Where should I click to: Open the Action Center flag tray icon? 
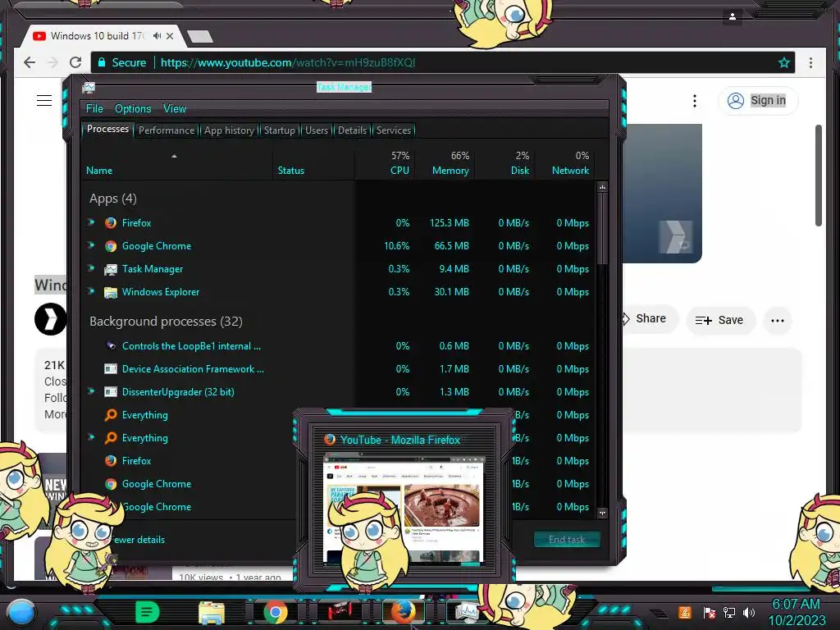coord(710,612)
